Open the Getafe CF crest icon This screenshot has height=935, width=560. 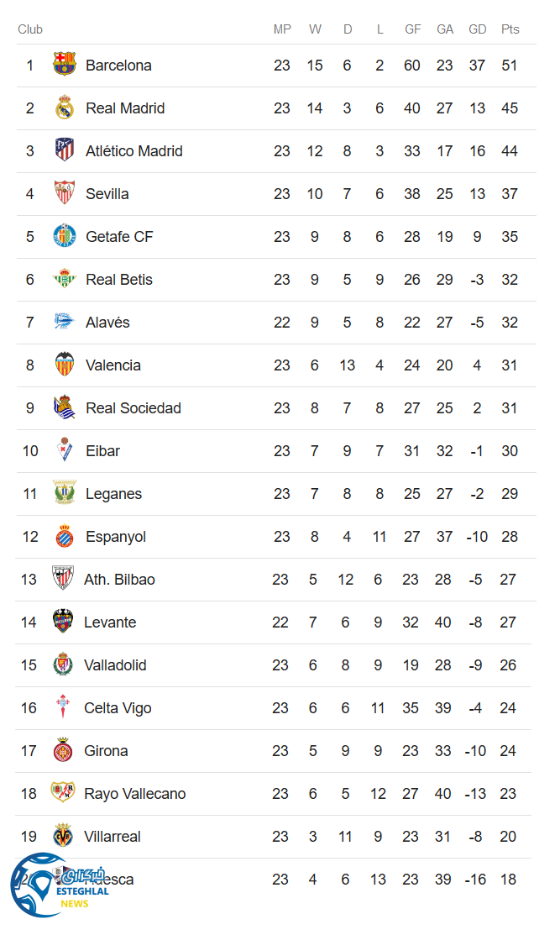(65, 236)
